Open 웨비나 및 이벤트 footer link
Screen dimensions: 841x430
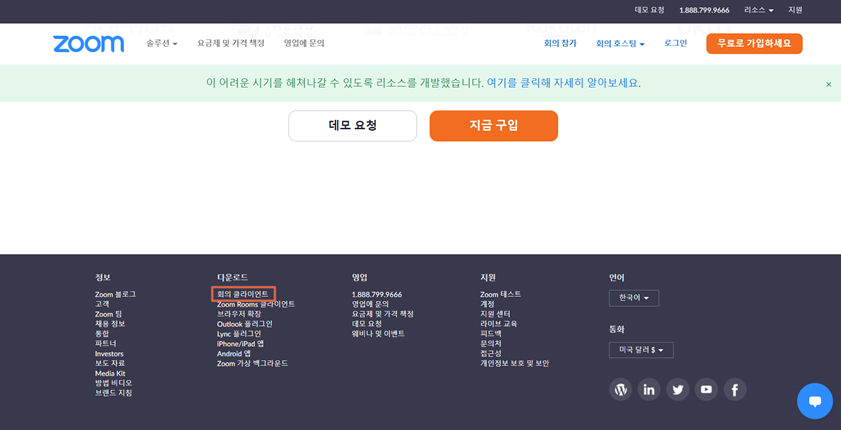pos(378,333)
